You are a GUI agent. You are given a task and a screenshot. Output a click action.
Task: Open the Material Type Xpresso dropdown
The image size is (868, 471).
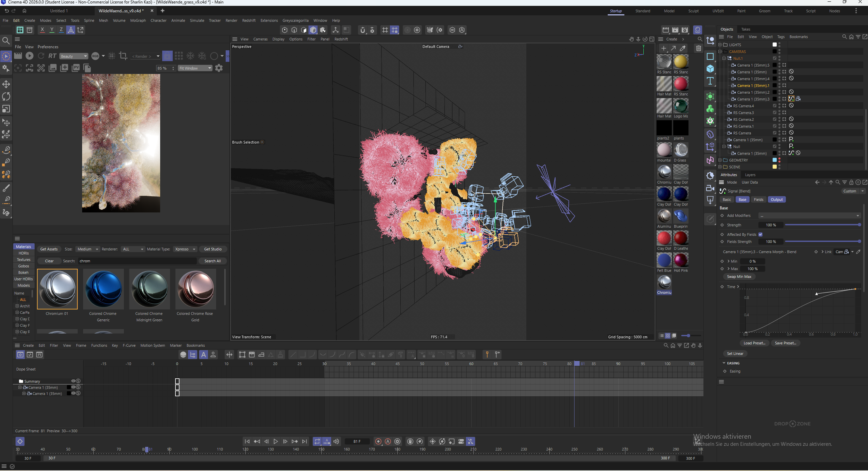tap(185, 249)
